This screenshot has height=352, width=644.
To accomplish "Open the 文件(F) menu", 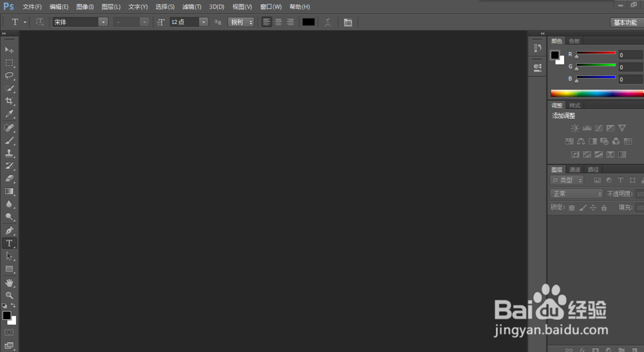I will (32, 7).
